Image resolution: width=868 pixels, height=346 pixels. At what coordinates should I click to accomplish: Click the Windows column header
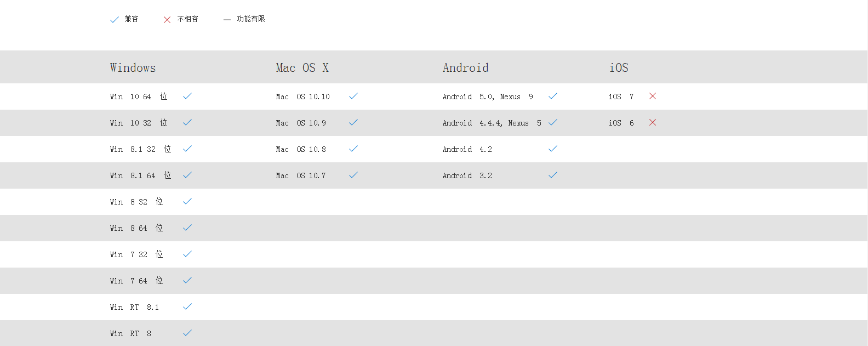coord(133,67)
